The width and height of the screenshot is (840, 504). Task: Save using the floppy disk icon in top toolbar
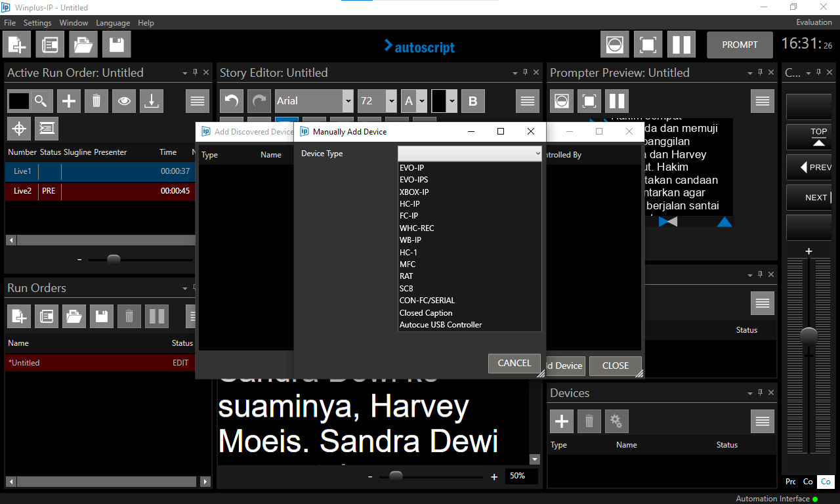[117, 45]
